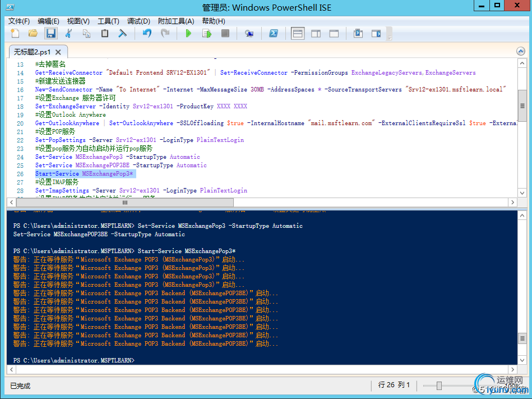This screenshot has width=532, height=399.
Task: Click script pane scroll left arrow
Action: [x=12, y=203]
